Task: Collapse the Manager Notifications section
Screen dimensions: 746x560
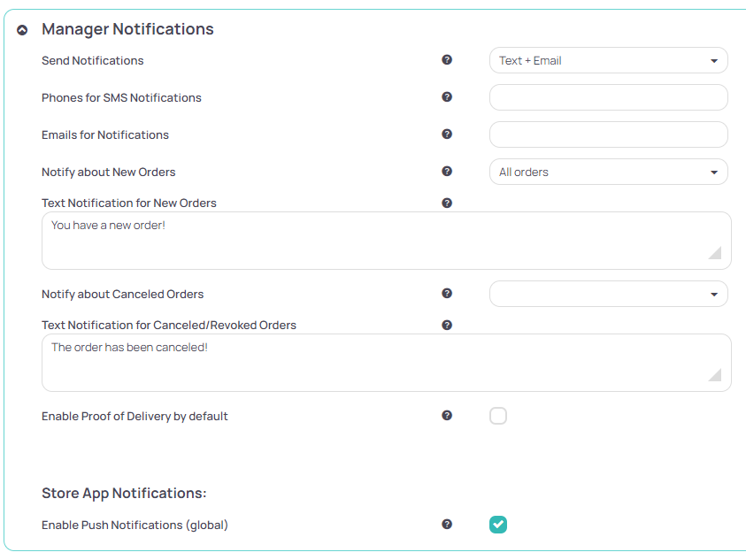Action: (x=21, y=28)
